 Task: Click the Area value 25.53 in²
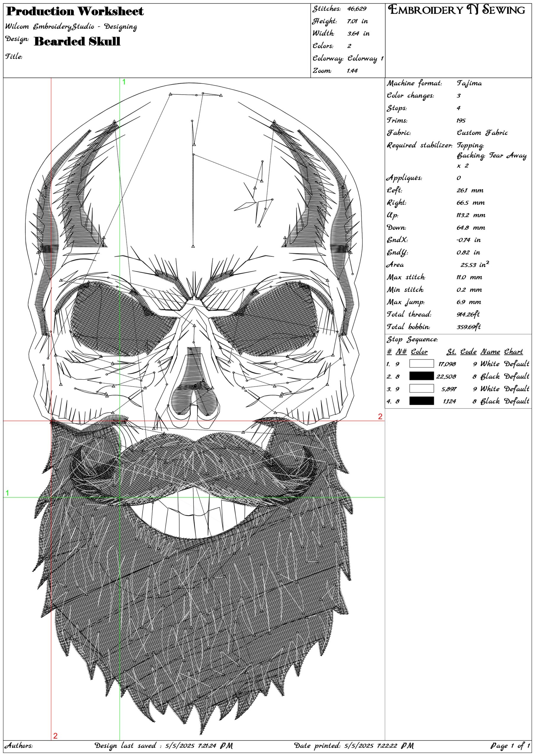pyautogui.click(x=475, y=264)
